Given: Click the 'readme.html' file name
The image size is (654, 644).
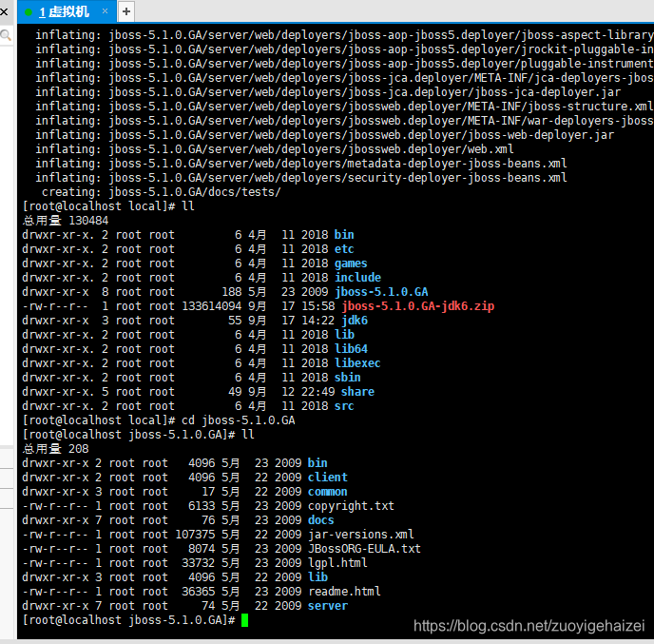Looking at the screenshot, I should (344, 592).
